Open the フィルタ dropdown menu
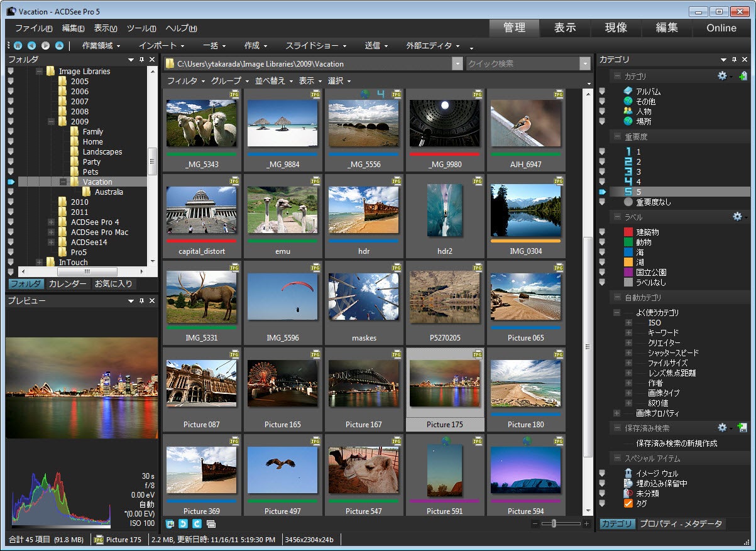This screenshot has width=756, height=551. [185, 81]
